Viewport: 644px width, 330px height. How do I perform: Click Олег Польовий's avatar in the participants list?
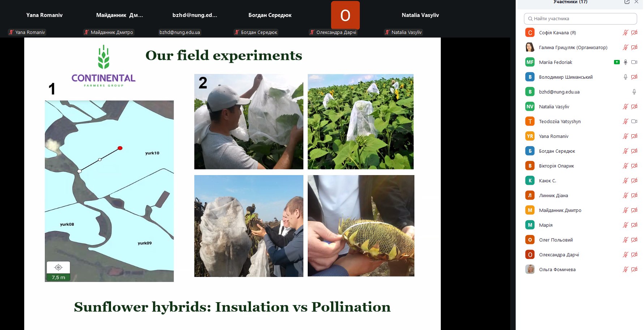pos(530,240)
